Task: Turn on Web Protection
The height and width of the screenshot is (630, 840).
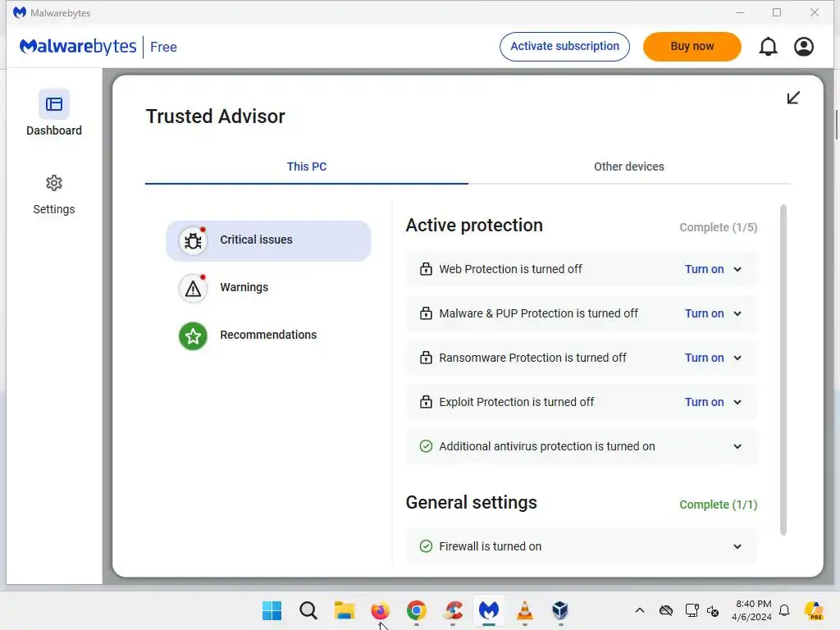Action: [x=704, y=269]
